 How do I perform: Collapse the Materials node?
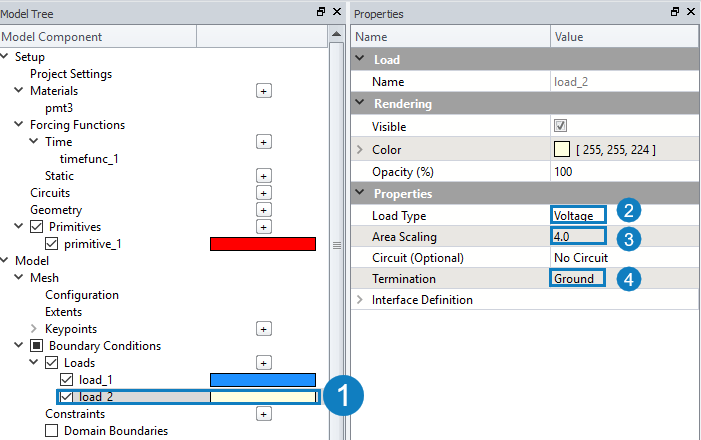click(x=19, y=90)
